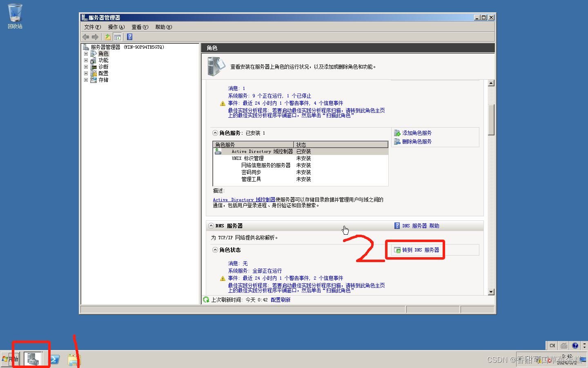Click the 添加角色服务 (Add Role Services) link
Viewport: 588px width, 368px height.
click(416, 133)
